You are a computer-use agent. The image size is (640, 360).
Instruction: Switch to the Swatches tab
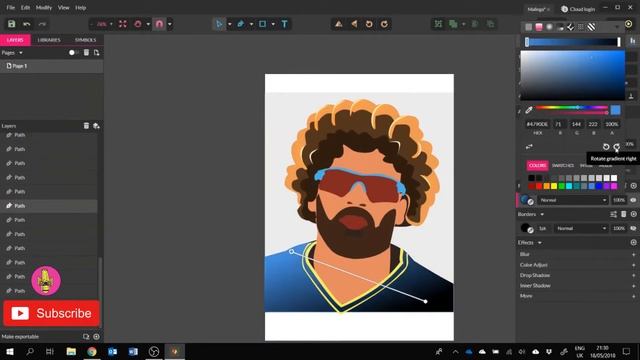tap(563, 165)
